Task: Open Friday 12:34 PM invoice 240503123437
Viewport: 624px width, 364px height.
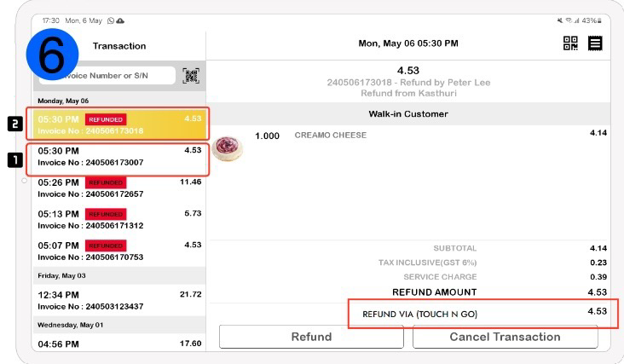Action: click(118, 300)
